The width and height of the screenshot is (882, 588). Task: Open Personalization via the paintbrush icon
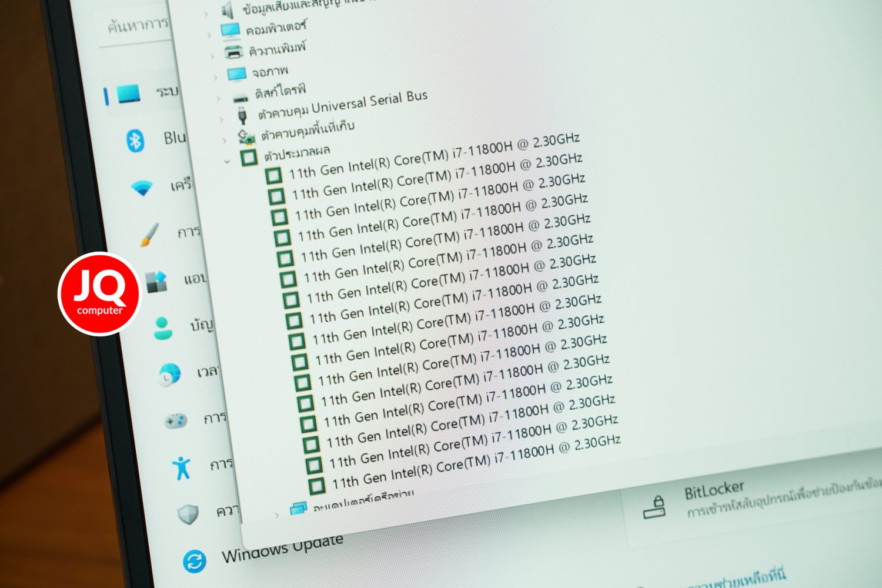149,234
